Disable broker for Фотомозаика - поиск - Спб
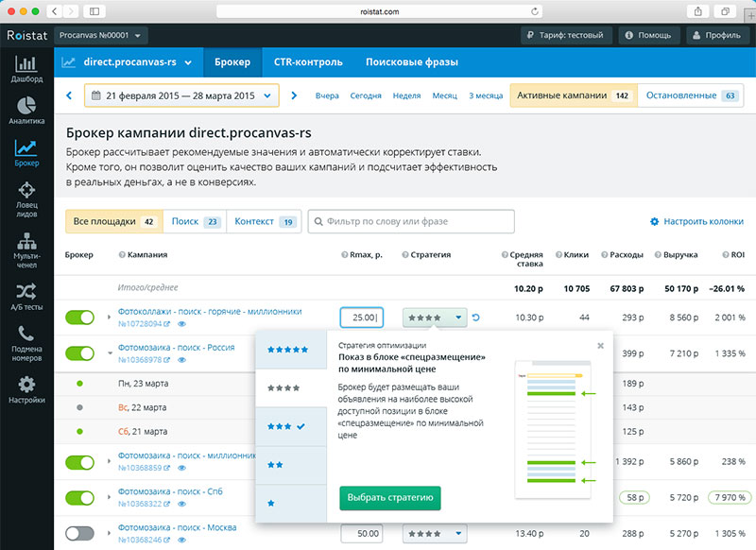This screenshot has width=756, height=550. click(x=80, y=497)
